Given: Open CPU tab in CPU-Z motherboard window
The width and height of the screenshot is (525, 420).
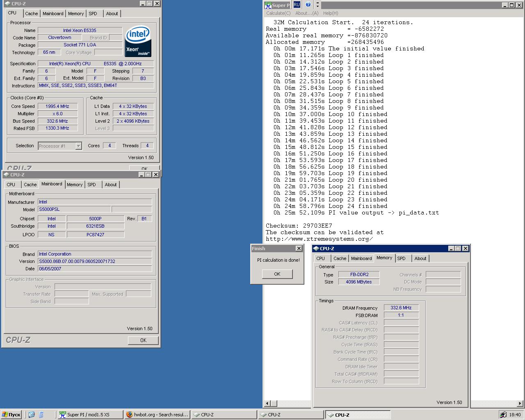Looking at the screenshot, I should [x=11, y=185].
